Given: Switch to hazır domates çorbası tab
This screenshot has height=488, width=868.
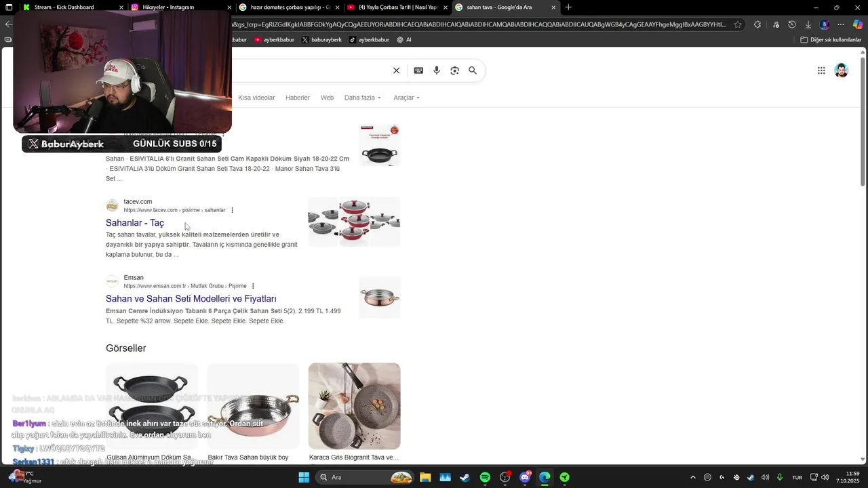Looking at the screenshot, I should [289, 7].
